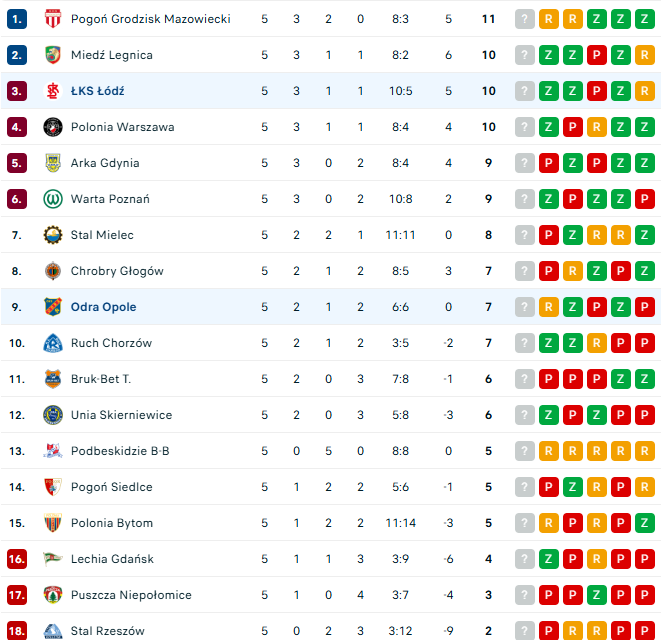Click the first red P badge in Bruk-Bet T. row

pyautogui.click(x=548, y=379)
